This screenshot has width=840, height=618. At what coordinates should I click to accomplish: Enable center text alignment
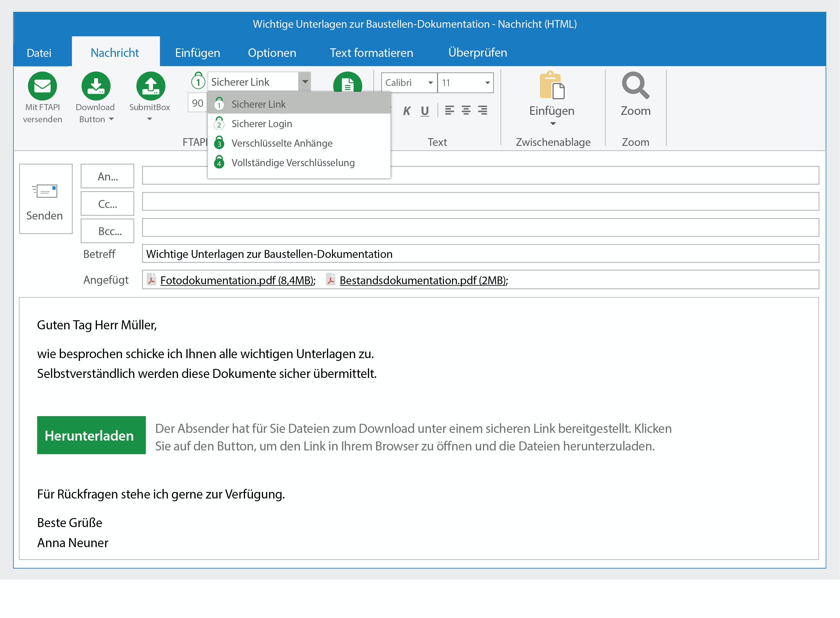click(x=466, y=110)
